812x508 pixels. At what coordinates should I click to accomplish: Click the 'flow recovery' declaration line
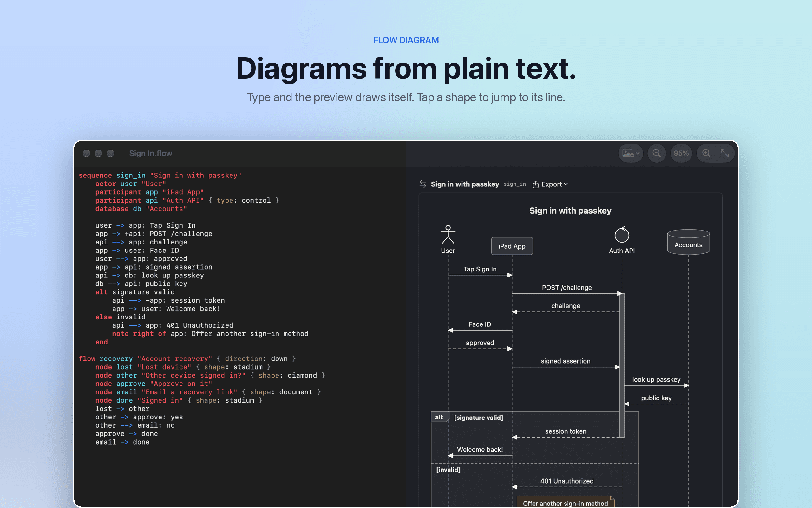187,358
